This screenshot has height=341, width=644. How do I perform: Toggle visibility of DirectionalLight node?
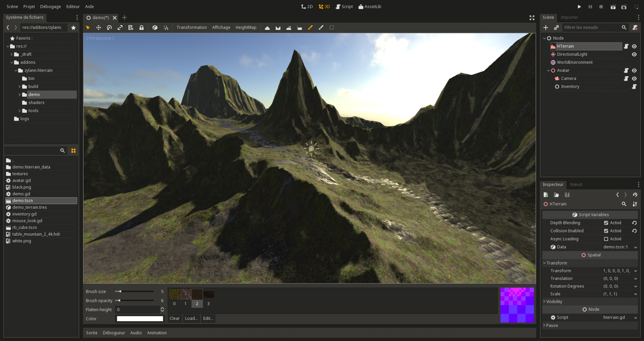click(634, 54)
